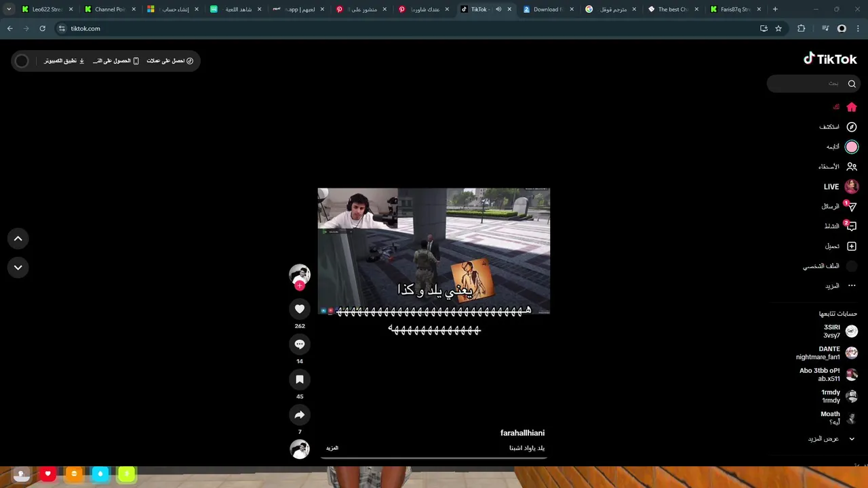The image size is (868, 488).
Task: Bookmark this page with the star
Action: point(778,28)
